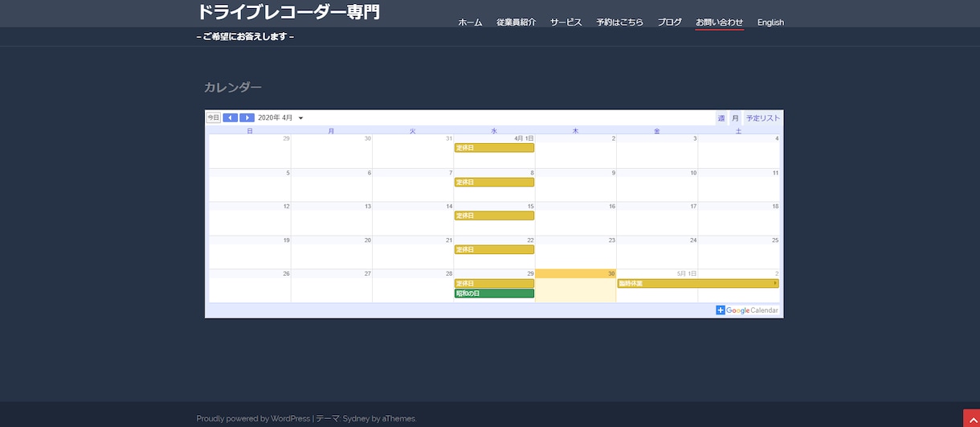Switch site language to English
980x427 pixels.
[770, 23]
